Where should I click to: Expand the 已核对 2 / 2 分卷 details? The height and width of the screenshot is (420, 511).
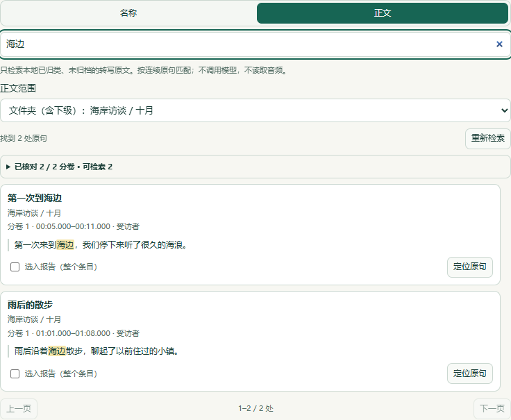tap(255, 167)
